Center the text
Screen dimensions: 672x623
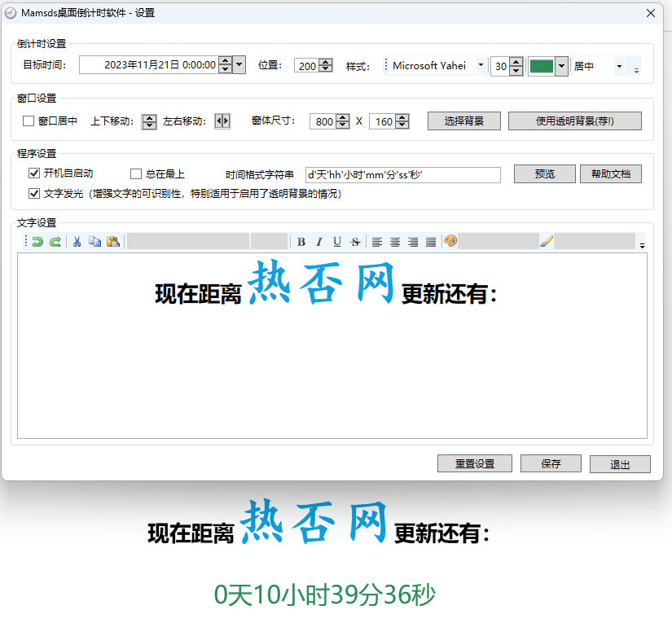point(395,242)
